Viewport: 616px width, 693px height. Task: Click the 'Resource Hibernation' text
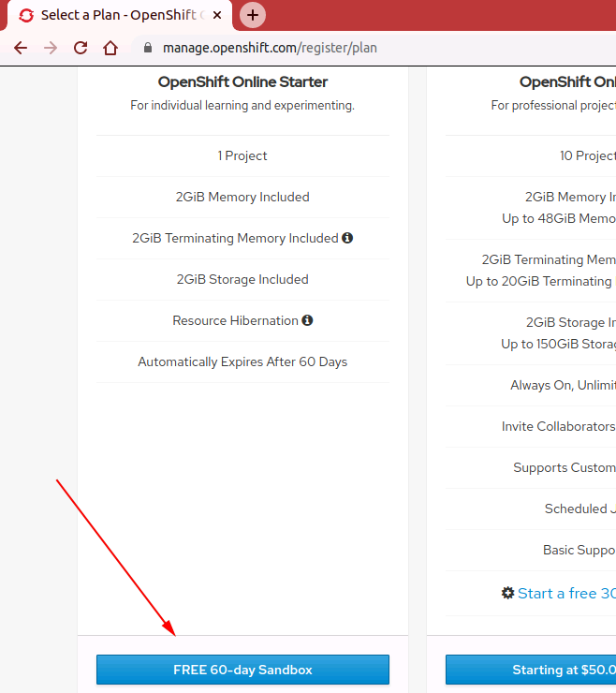click(235, 320)
